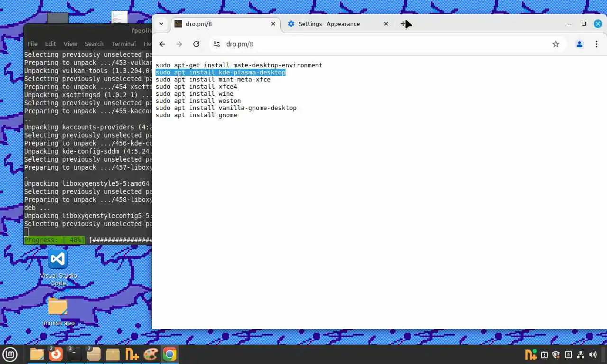Open the terminal Search menu
The height and width of the screenshot is (364, 607).
click(94, 44)
